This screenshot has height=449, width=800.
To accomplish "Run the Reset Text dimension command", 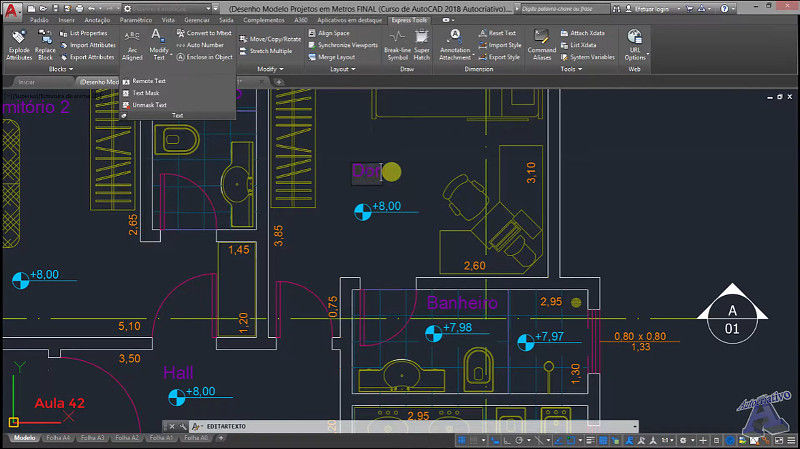I will pos(497,33).
